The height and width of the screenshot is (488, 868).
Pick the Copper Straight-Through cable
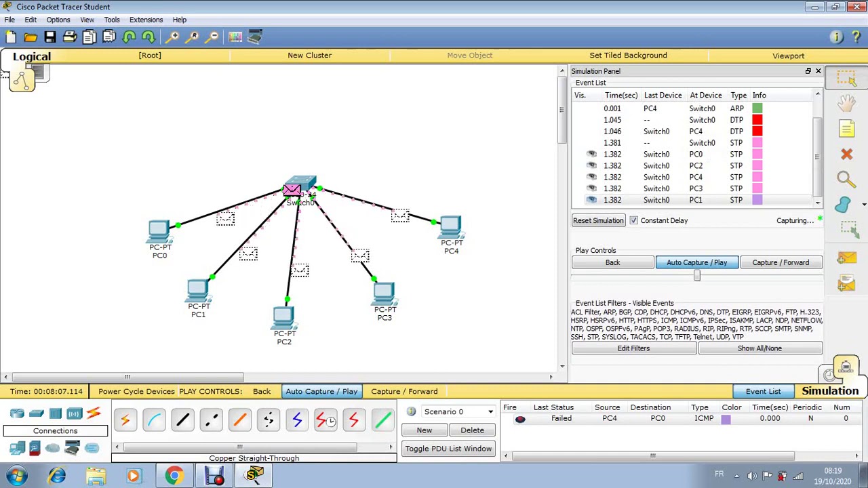(x=182, y=421)
